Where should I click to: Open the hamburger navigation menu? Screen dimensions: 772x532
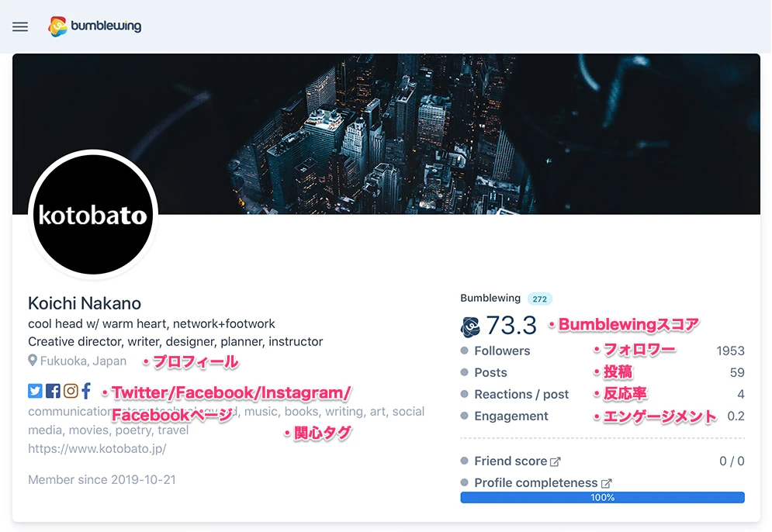tap(20, 26)
